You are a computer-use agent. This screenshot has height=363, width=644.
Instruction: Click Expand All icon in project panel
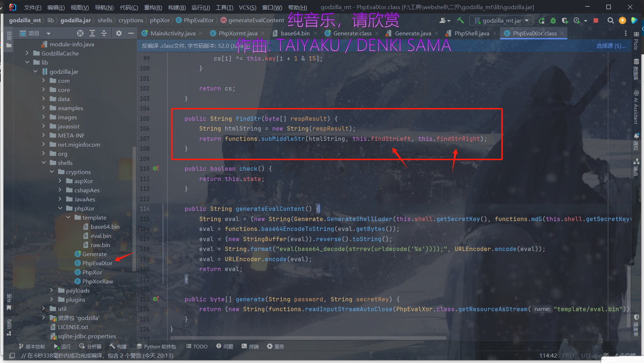[x=92, y=33]
